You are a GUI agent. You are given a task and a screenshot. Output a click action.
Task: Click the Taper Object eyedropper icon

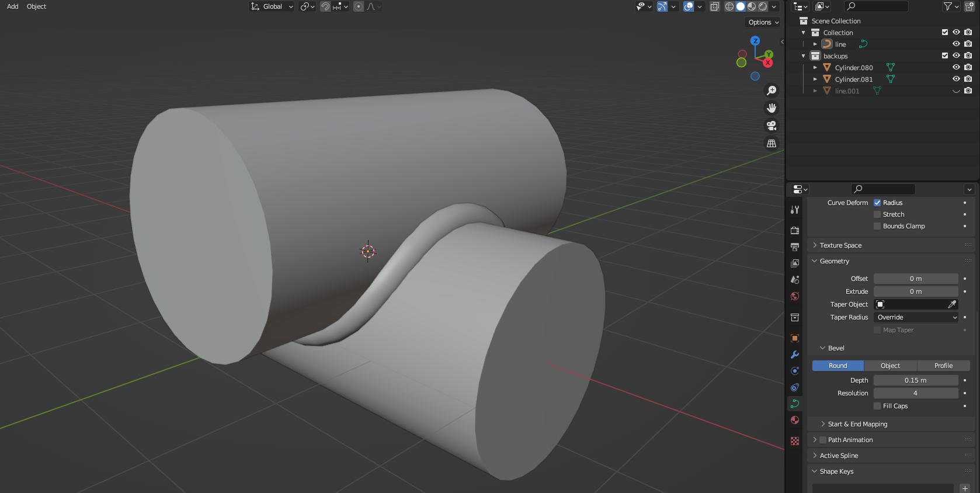point(952,304)
